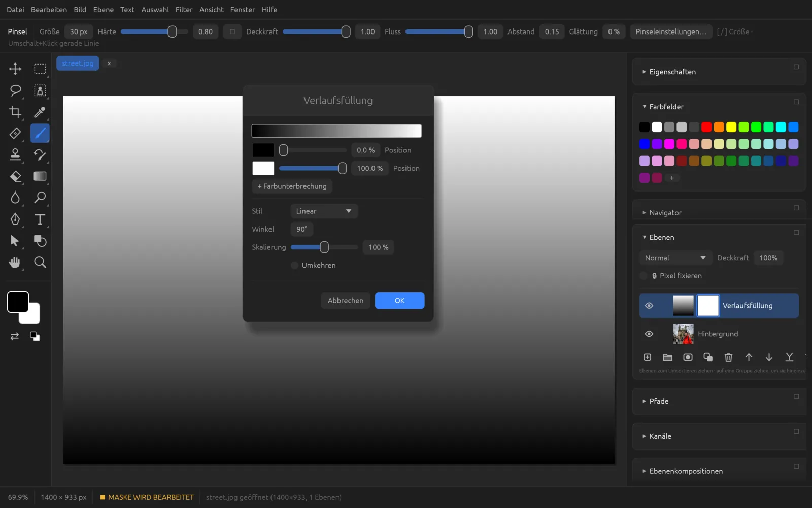Select the Gradient tool

point(40,176)
